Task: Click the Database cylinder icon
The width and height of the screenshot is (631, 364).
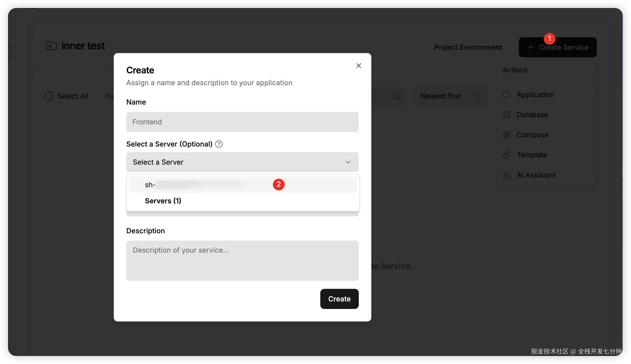Action: 506,115
